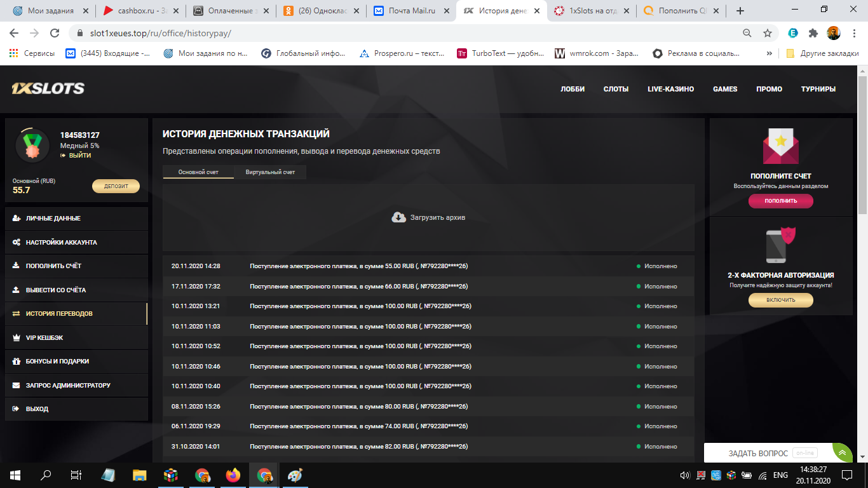
Task: Open File Explorer from the taskbar
Action: pyautogui.click(x=139, y=475)
